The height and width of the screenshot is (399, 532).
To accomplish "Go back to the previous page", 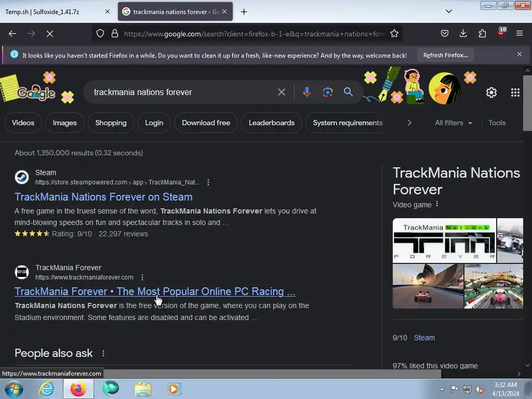I will [x=12, y=34].
